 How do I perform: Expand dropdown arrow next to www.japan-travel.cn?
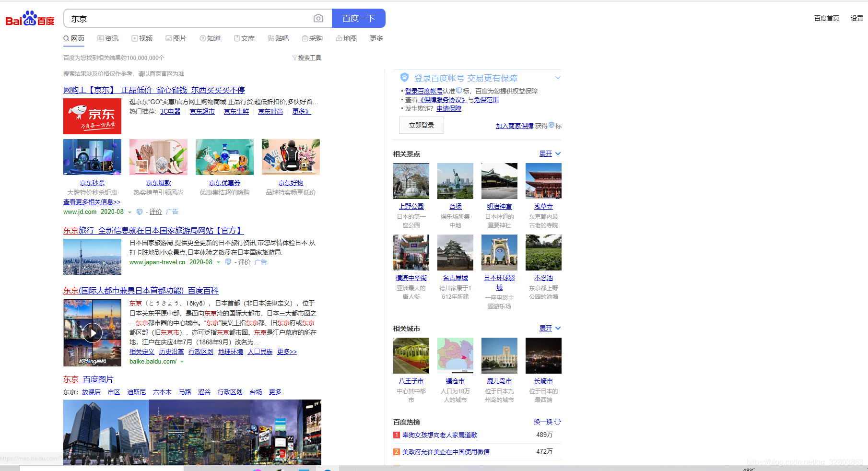click(x=219, y=262)
